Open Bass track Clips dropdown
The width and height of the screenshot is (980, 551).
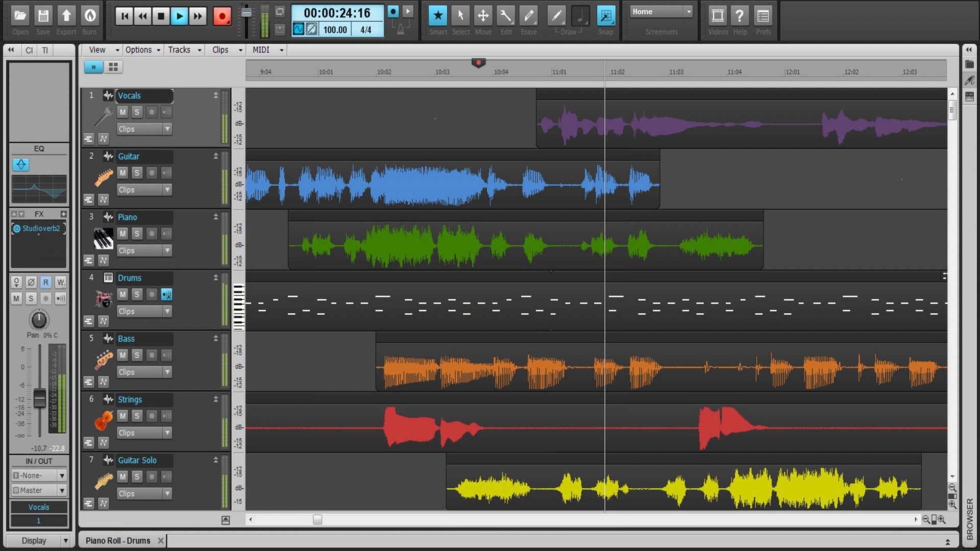pyautogui.click(x=144, y=372)
